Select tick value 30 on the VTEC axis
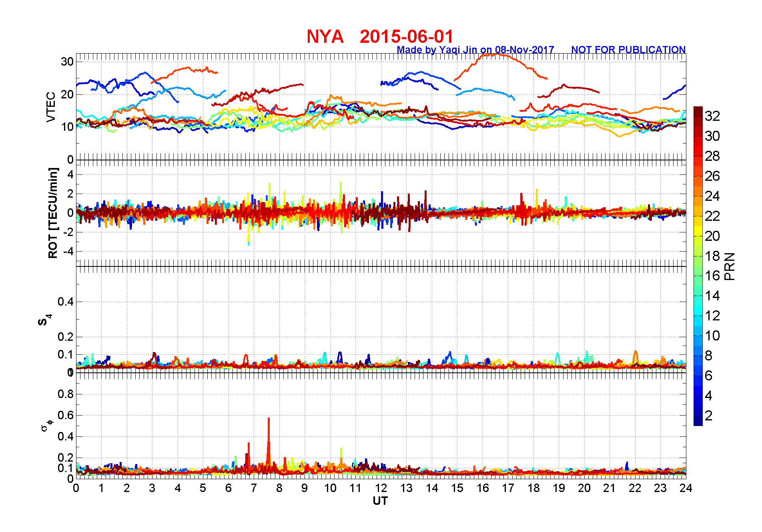Image resolution: width=762 pixels, height=532 pixels. pyautogui.click(x=67, y=62)
